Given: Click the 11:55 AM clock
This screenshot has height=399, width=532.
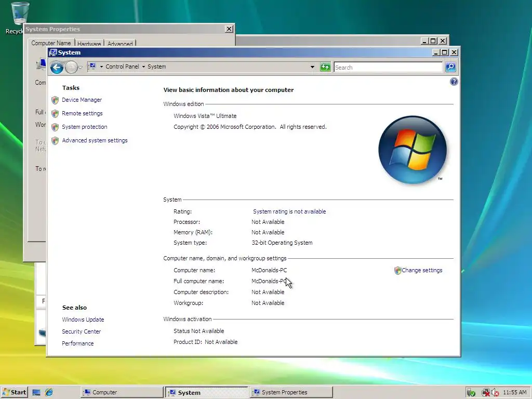Looking at the screenshot, I should click(515, 392).
